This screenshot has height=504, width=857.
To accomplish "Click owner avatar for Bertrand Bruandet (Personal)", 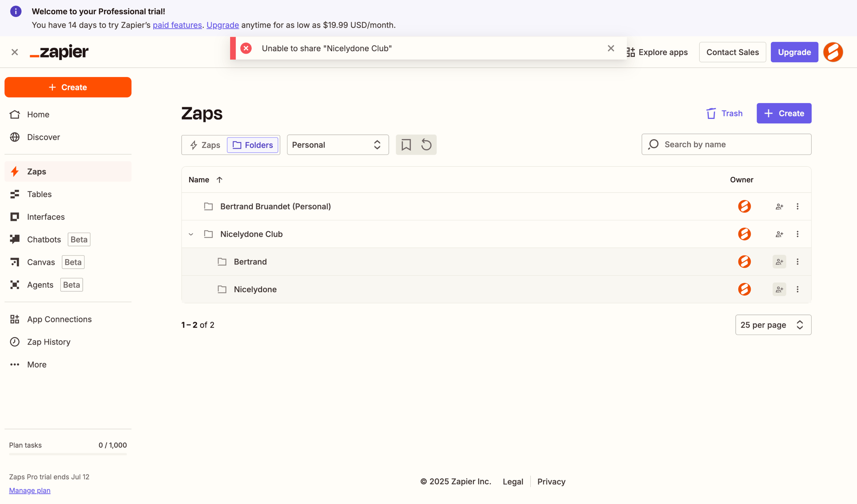I will pyautogui.click(x=744, y=206).
